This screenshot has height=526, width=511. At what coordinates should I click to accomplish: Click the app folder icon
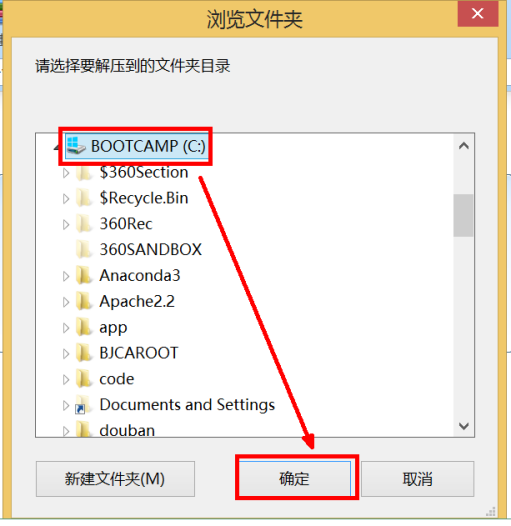pyautogui.click(x=84, y=327)
